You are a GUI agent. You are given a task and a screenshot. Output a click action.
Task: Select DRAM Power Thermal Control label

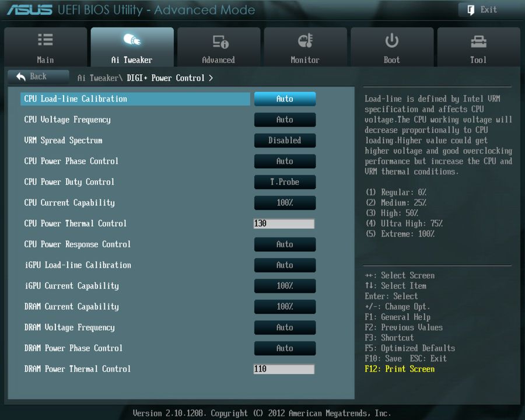(78, 369)
